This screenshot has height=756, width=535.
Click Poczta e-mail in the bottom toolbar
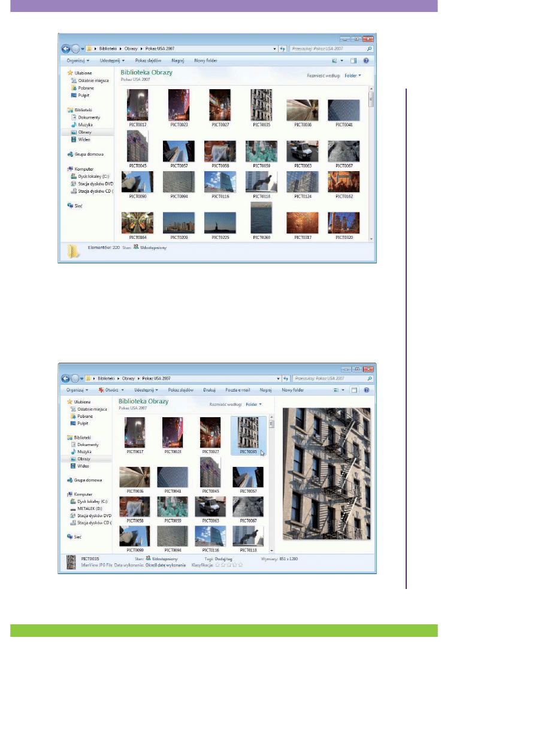click(x=237, y=390)
